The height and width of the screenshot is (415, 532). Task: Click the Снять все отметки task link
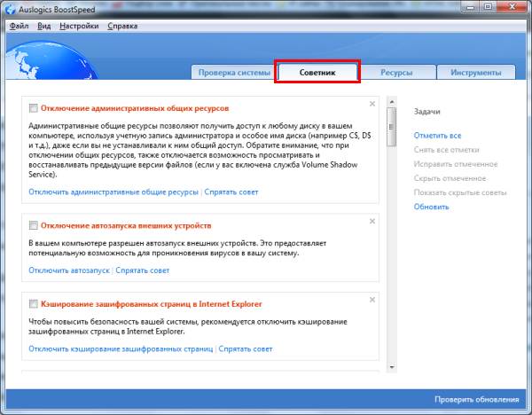tap(447, 150)
